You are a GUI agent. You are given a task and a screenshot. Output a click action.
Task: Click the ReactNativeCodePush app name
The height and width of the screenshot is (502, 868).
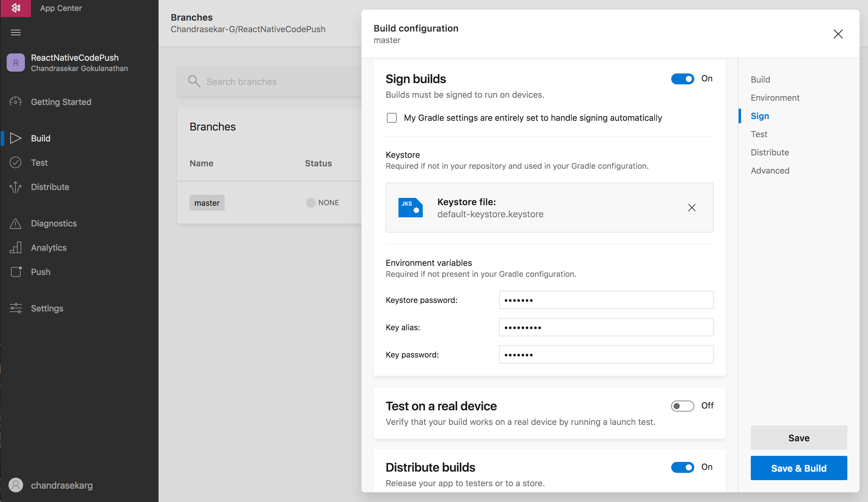[75, 57]
